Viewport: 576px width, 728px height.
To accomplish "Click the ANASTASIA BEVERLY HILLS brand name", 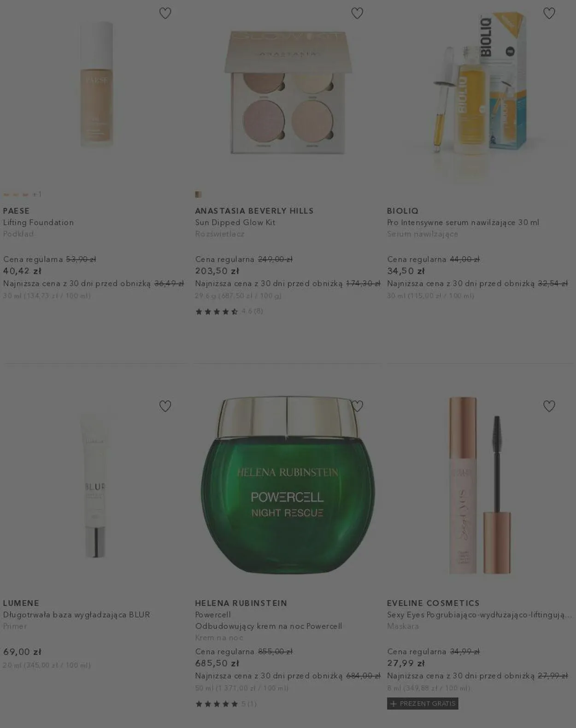I will 254,211.
